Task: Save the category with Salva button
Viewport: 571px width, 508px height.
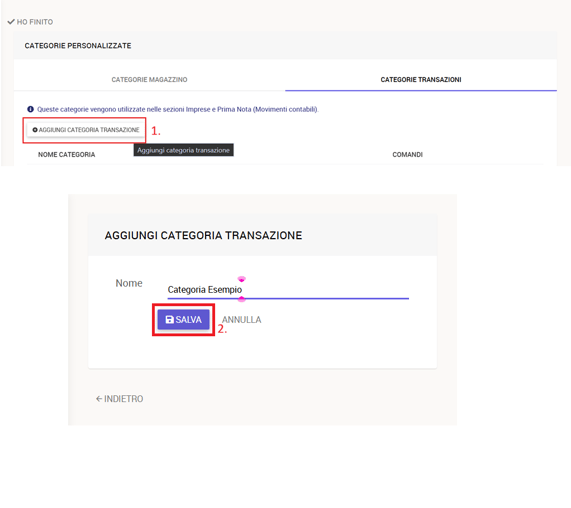Action: tap(184, 319)
